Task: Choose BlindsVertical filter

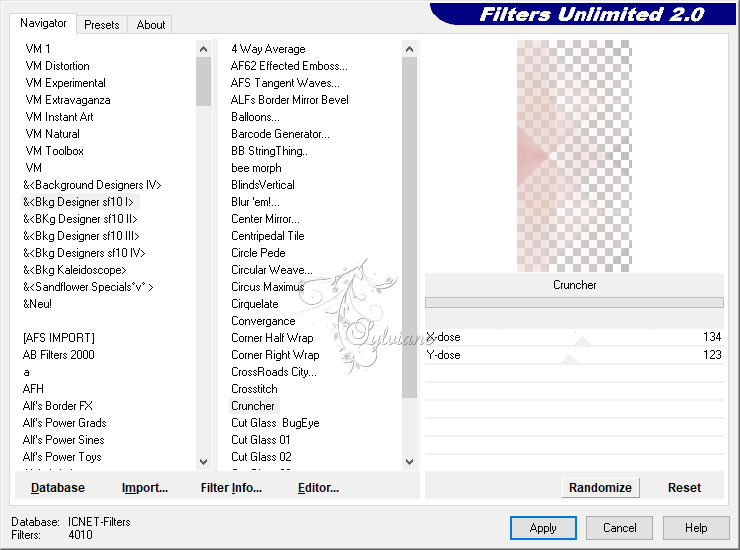Action: 263,185
